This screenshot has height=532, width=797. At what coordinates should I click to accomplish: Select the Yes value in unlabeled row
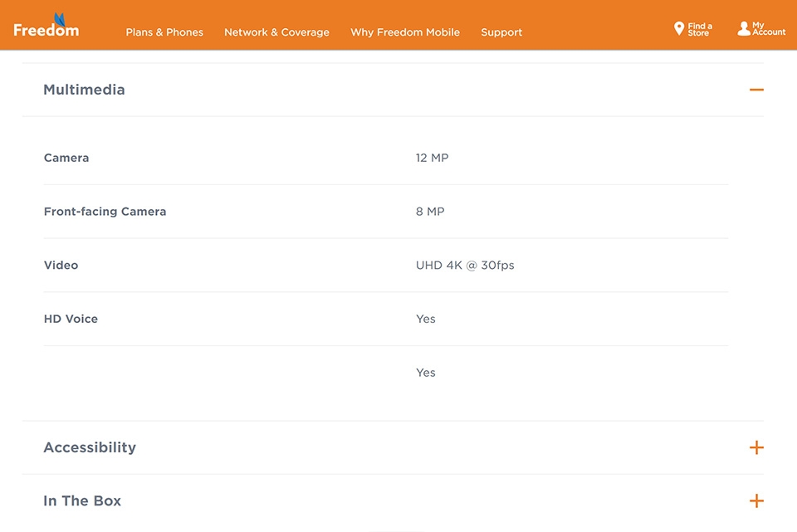425,373
